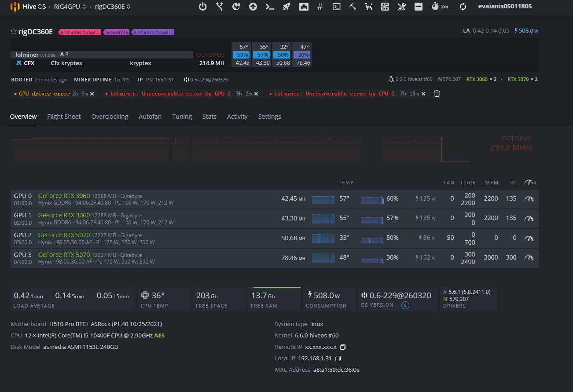The image size is (573, 392).
Task: Open the remote shell command prompt icon
Action: coord(269,7)
